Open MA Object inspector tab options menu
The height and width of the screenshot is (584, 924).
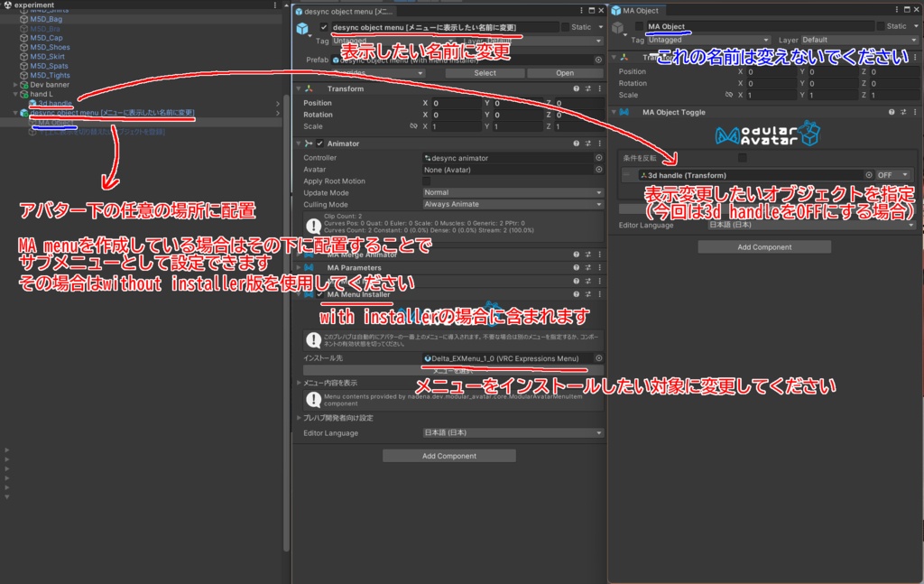click(897, 10)
